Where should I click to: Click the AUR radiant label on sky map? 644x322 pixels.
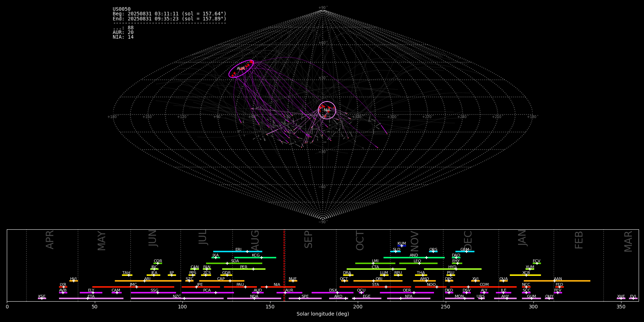coord(241,69)
